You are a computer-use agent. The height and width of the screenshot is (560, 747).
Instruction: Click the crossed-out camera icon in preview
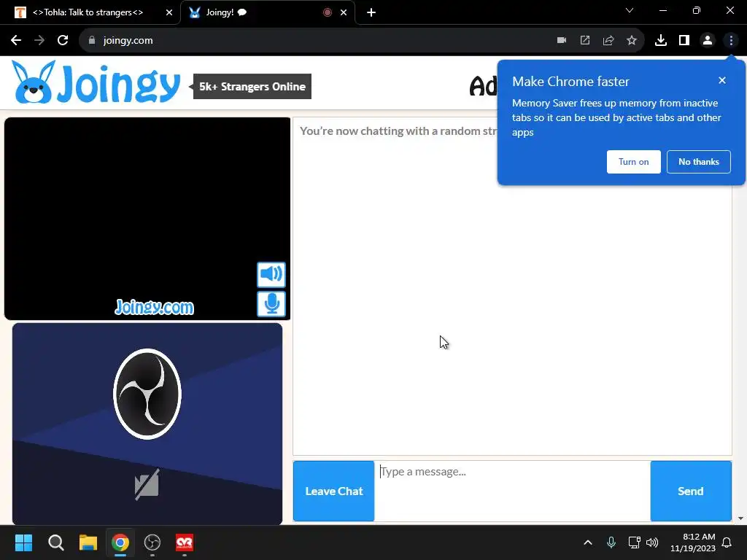(147, 485)
